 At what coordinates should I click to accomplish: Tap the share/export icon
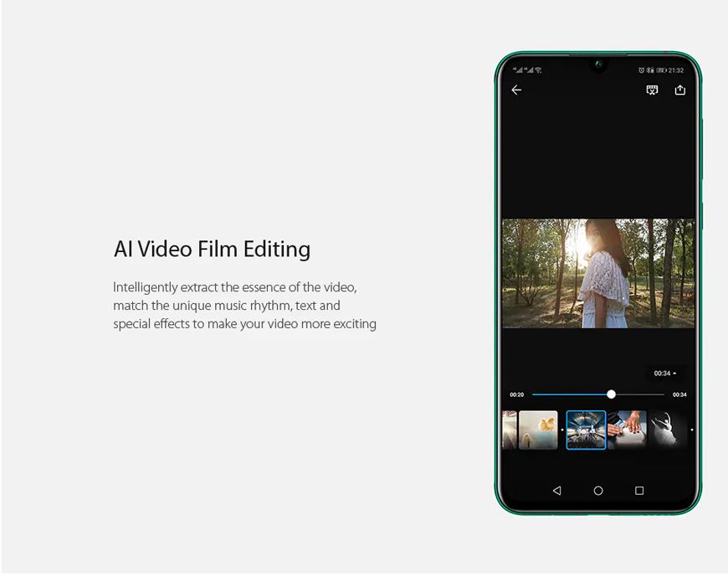tap(679, 90)
